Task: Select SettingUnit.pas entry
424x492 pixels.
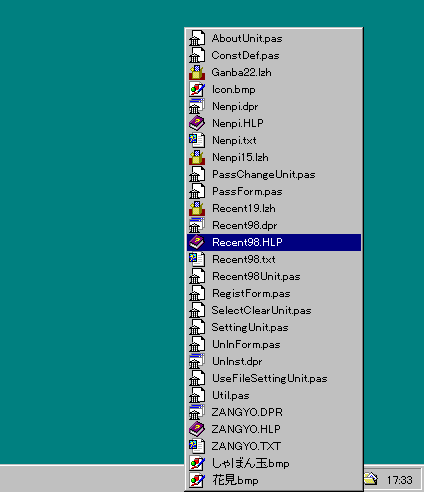Action: click(274, 327)
